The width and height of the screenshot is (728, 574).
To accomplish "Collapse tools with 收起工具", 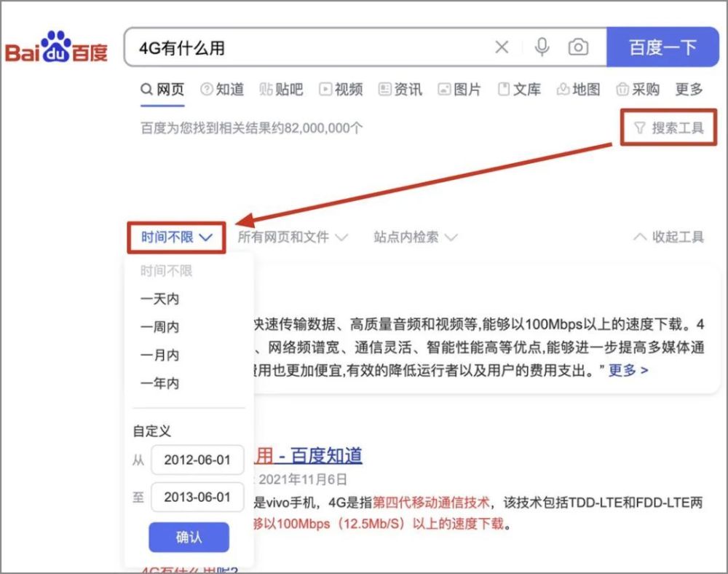I will click(668, 237).
